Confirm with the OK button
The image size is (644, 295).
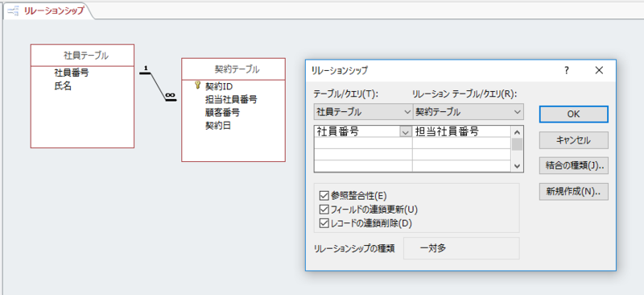[573, 114]
